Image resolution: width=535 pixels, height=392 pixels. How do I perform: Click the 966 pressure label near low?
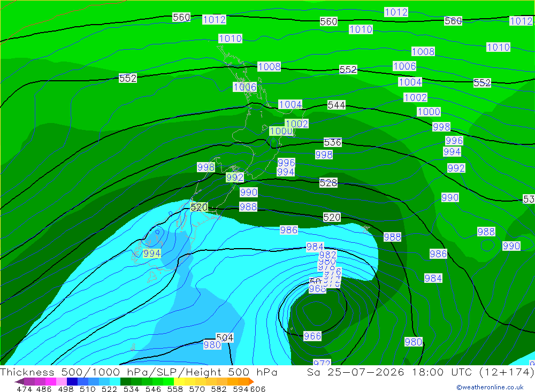pyautogui.click(x=312, y=336)
